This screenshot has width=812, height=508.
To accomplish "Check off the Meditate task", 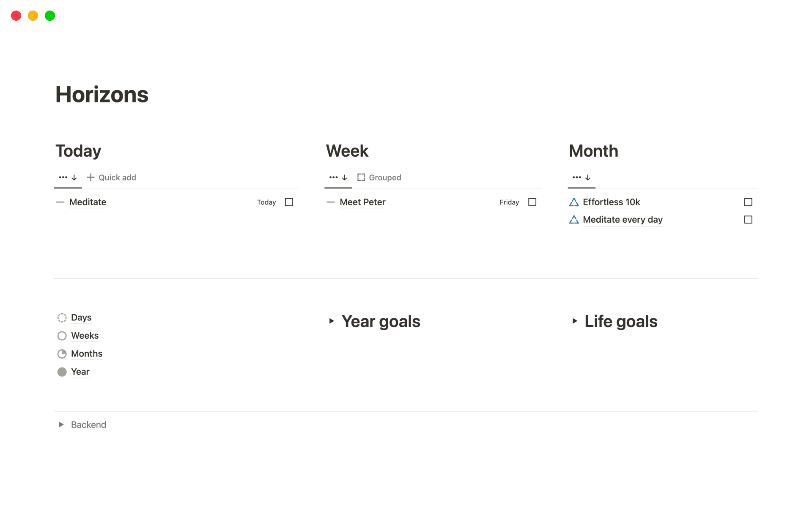I will coord(289,202).
